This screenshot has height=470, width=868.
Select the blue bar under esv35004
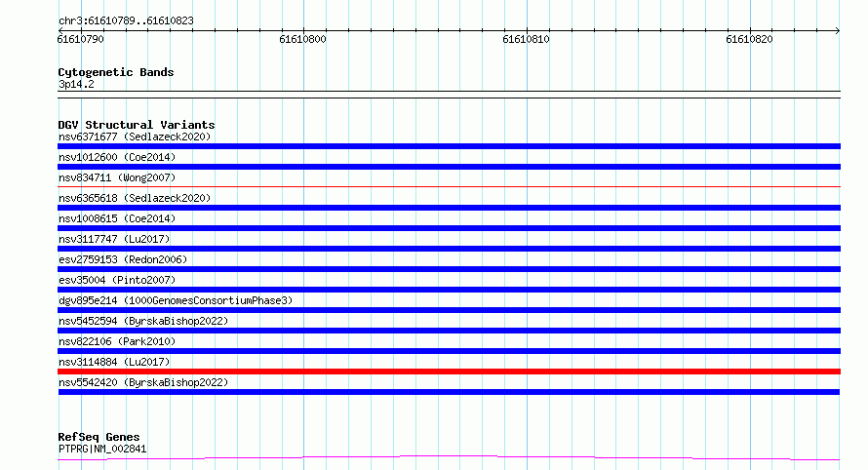point(449,290)
